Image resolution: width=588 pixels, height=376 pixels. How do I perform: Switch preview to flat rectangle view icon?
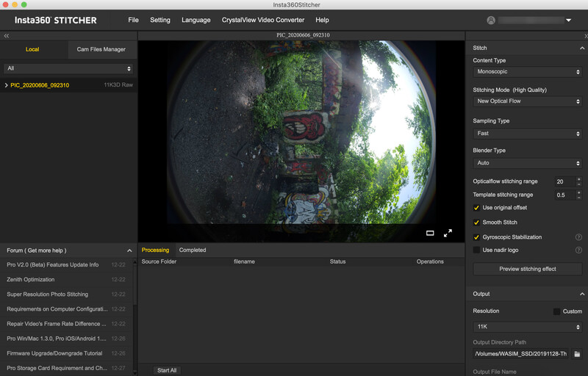[430, 233]
